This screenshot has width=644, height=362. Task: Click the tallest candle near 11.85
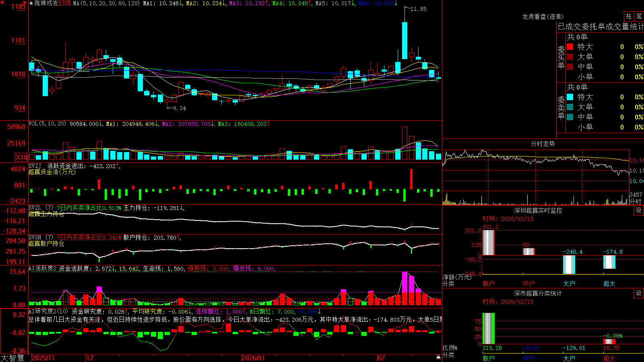tap(405, 41)
